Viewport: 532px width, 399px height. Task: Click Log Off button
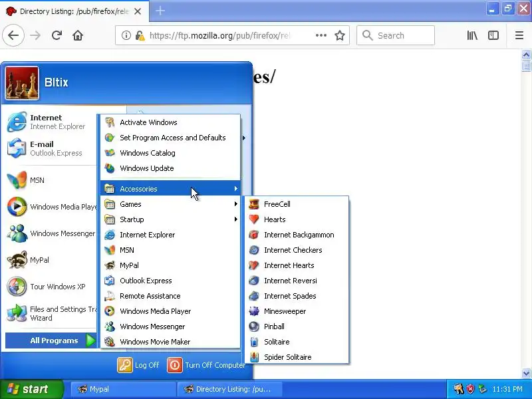point(138,365)
